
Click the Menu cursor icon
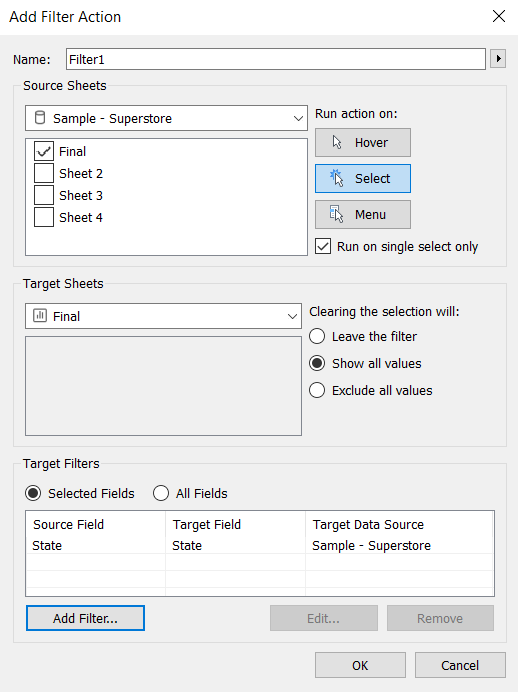(336, 214)
